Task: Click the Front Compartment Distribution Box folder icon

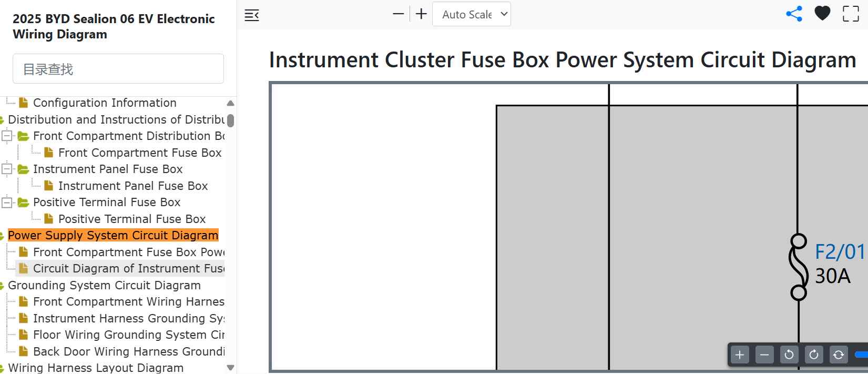Action: pos(23,136)
